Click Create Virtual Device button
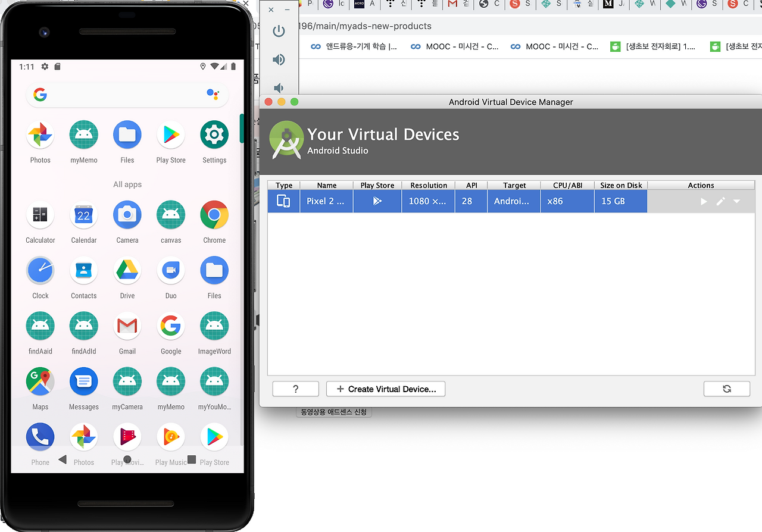 click(x=385, y=389)
